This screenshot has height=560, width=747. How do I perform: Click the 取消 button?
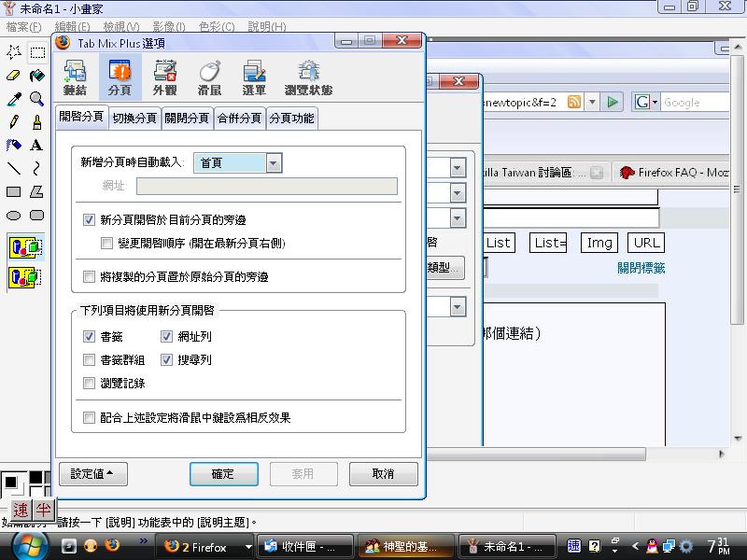383,474
